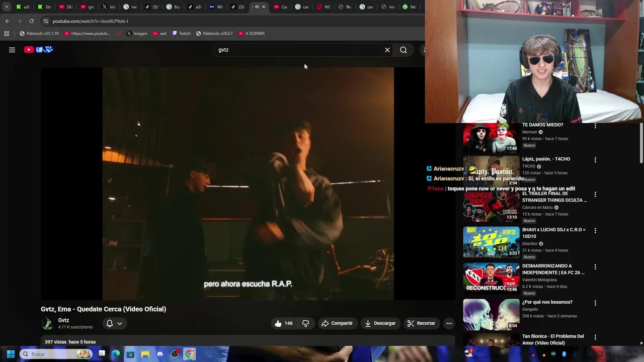
Task: Dislike the video with thumbs-down button
Action: click(305, 323)
